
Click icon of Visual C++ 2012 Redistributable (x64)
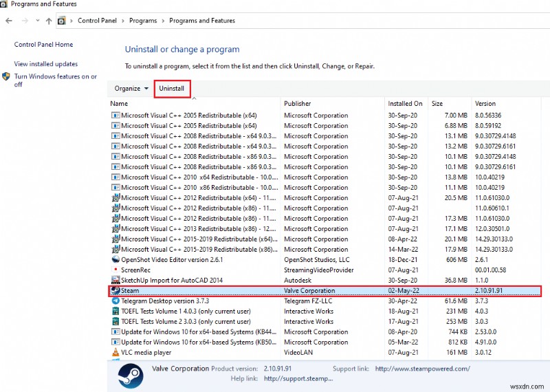[x=115, y=197]
